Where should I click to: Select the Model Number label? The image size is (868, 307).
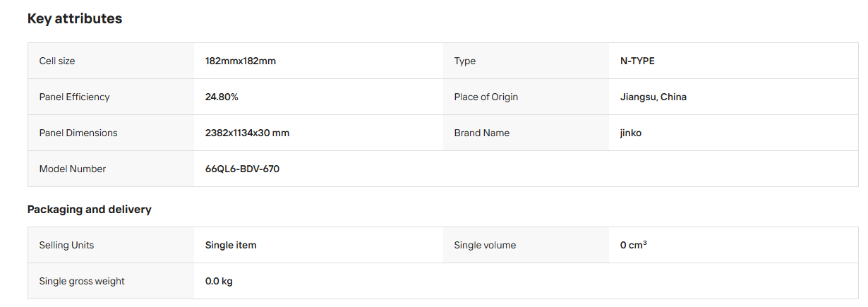click(x=73, y=169)
